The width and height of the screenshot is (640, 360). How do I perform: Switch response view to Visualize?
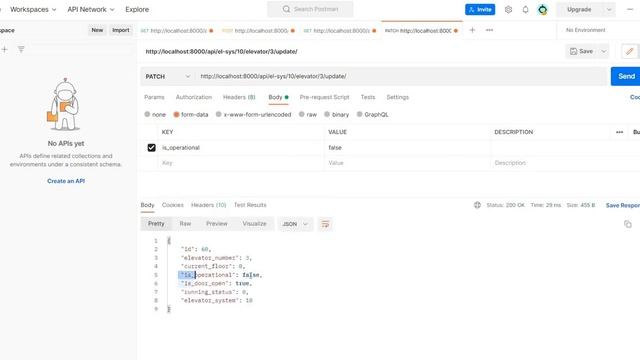254,224
